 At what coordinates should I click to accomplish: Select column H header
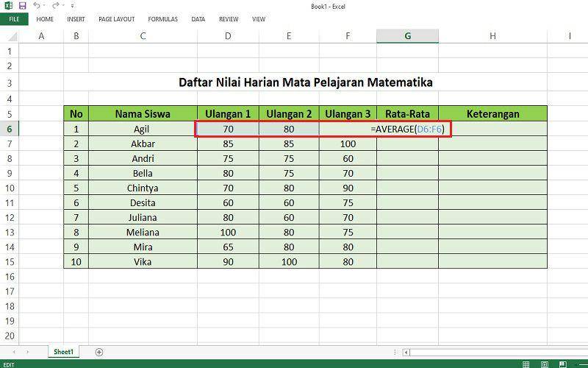point(492,36)
